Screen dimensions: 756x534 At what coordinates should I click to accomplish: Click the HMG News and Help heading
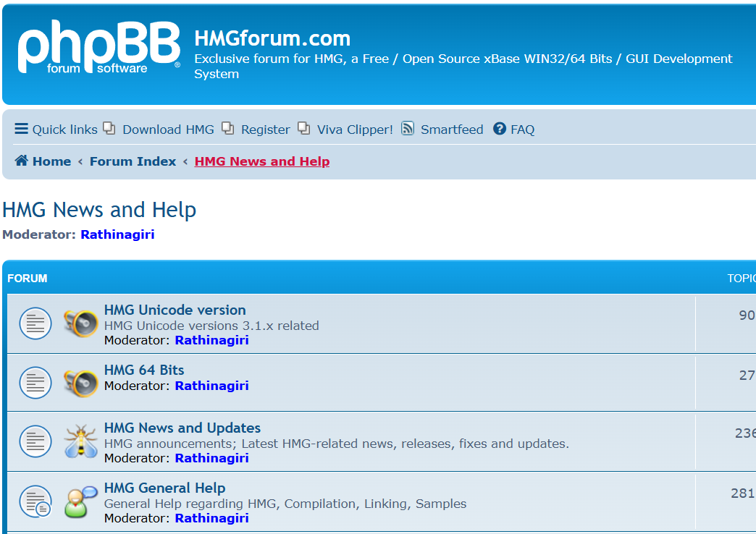pos(99,210)
